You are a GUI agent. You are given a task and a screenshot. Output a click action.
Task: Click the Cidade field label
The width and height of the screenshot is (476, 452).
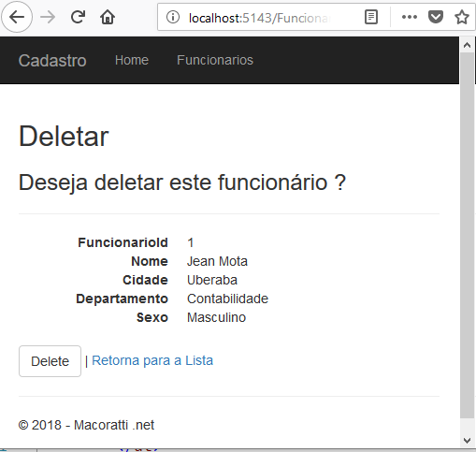[145, 280]
